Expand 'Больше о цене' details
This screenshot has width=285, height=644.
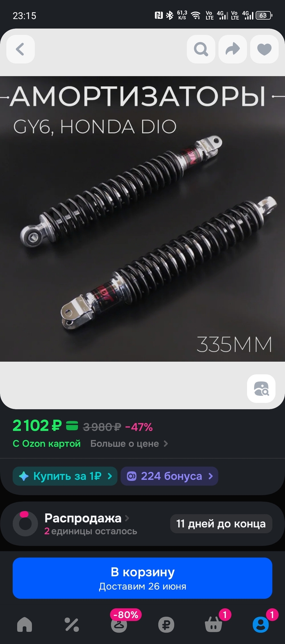[129, 444]
